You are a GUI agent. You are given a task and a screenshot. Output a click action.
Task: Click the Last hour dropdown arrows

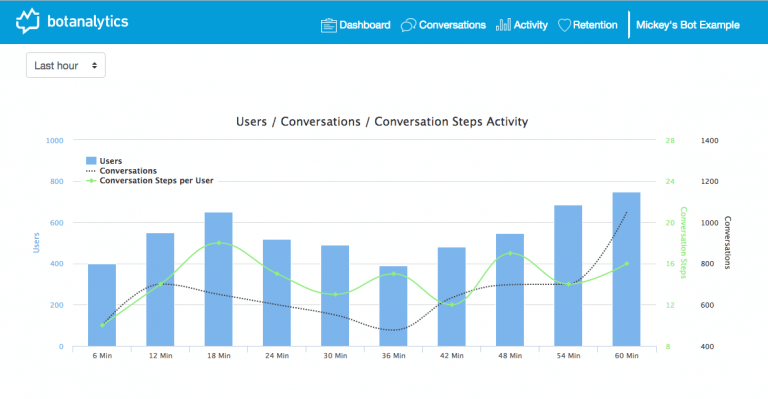[94, 65]
